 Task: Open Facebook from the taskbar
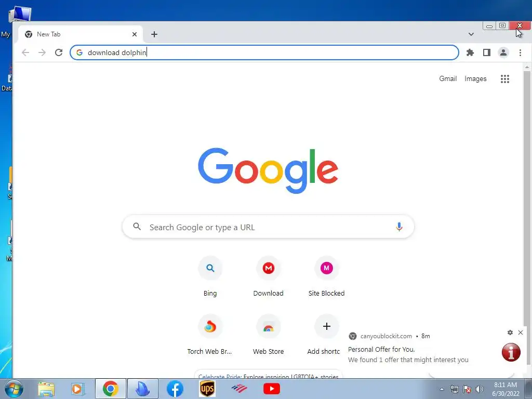click(x=175, y=389)
